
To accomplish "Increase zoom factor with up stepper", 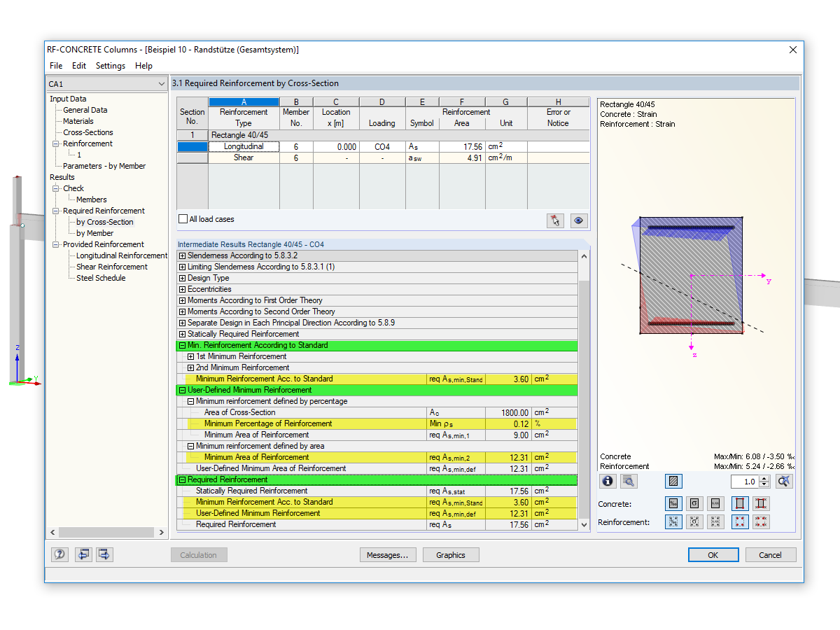I will [x=764, y=479].
